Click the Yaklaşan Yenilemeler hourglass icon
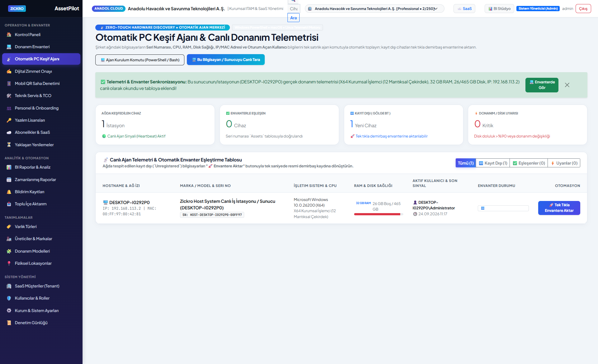Image resolution: width=598 pixels, height=364 pixels. 9,145
